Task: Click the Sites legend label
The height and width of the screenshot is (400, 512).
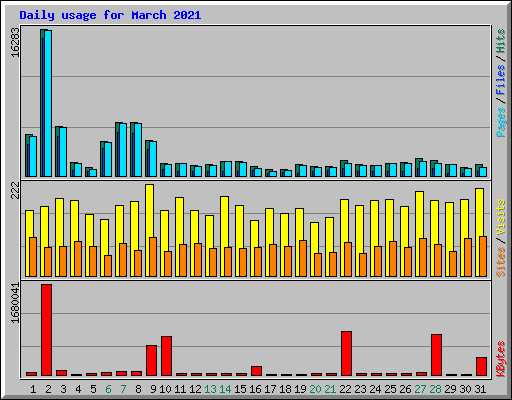Action: tap(501, 262)
